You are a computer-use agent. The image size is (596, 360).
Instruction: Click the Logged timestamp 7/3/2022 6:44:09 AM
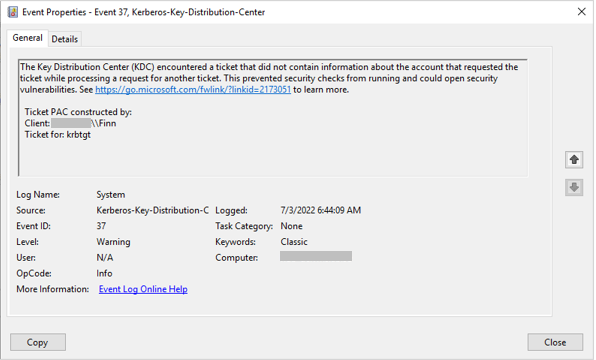(321, 211)
